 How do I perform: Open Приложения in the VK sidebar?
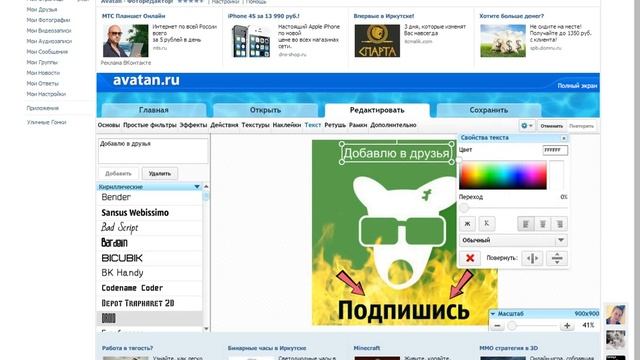tap(43, 108)
